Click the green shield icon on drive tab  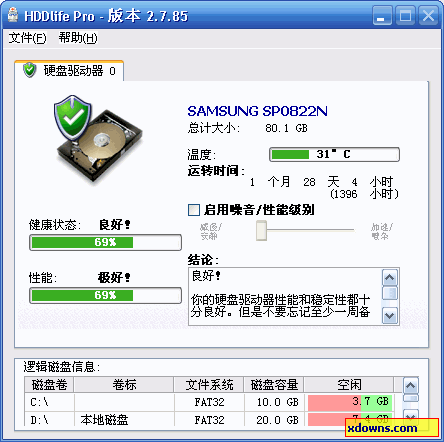[x=30, y=70]
